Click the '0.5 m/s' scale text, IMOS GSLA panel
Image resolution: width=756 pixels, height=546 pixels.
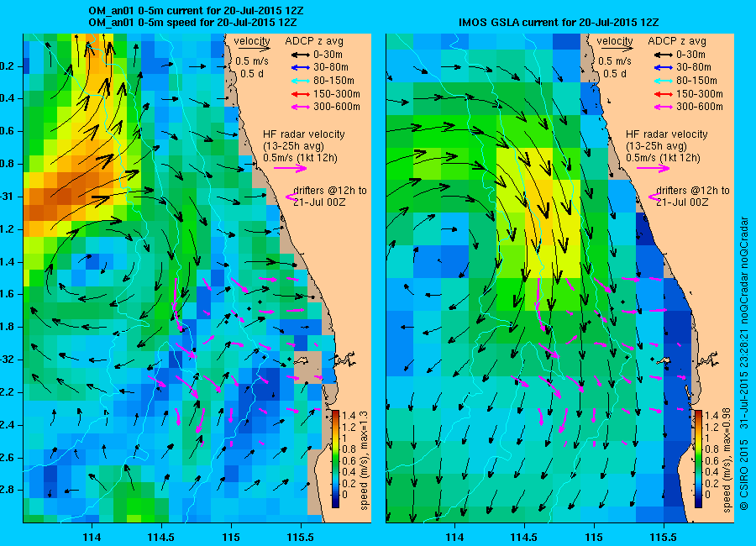[615, 61]
